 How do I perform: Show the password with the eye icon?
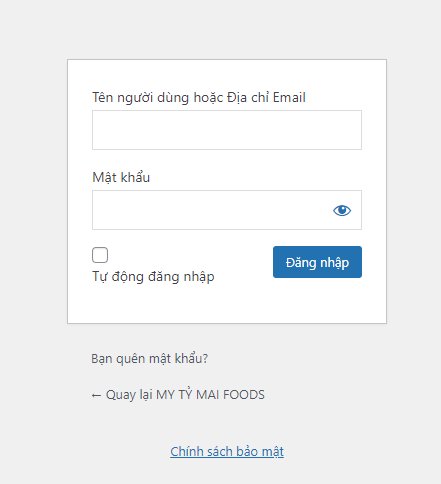(342, 210)
